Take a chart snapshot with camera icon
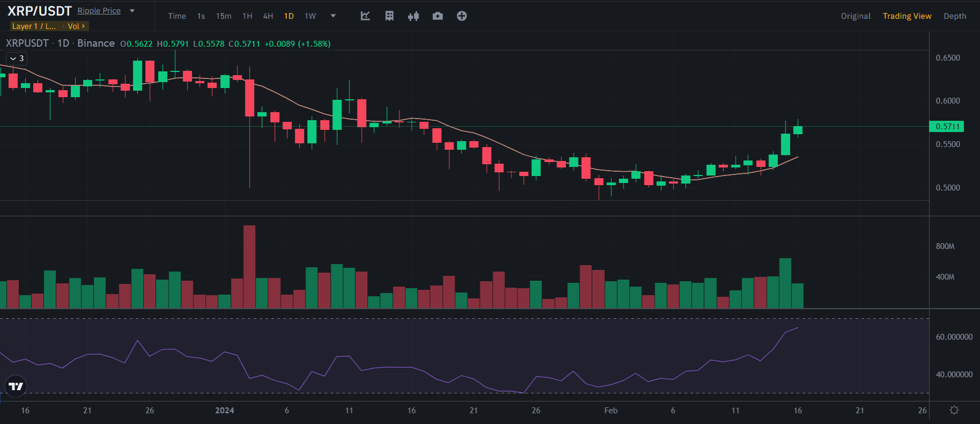Viewport: 980px width, 424px height. pos(437,16)
